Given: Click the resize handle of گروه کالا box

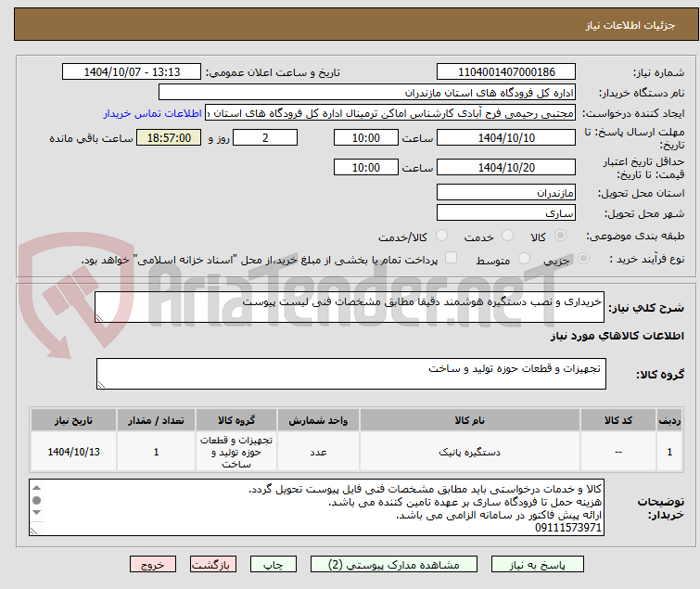Looking at the screenshot, I should tap(101, 385).
